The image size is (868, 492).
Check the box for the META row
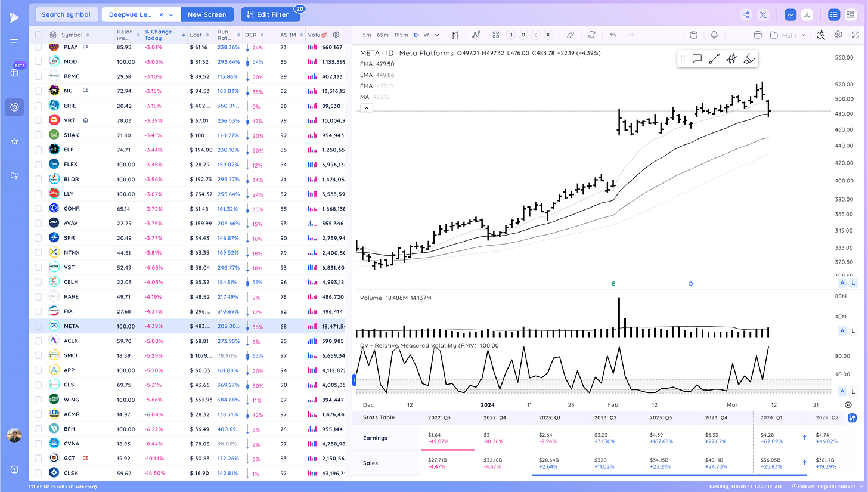tap(39, 326)
